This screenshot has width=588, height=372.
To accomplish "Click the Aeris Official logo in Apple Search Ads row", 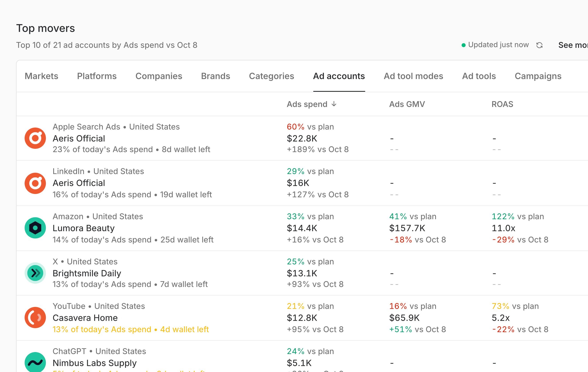I will [x=35, y=138].
